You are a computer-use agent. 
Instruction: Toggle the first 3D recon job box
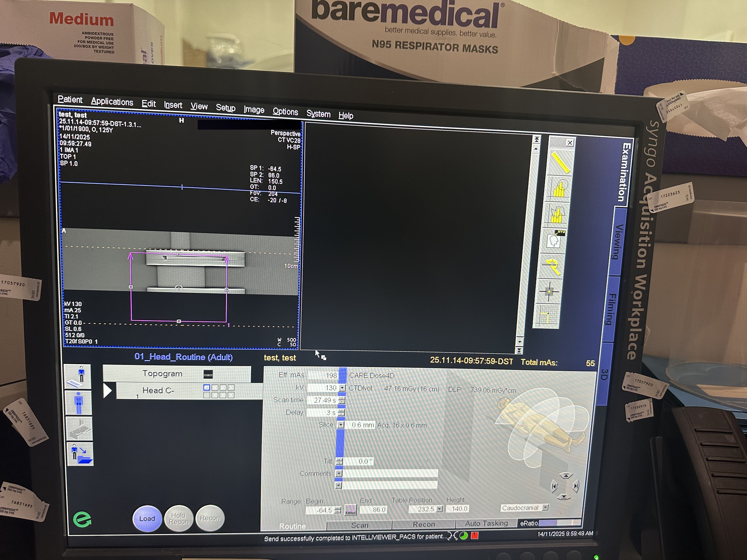[x=215, y=388]
